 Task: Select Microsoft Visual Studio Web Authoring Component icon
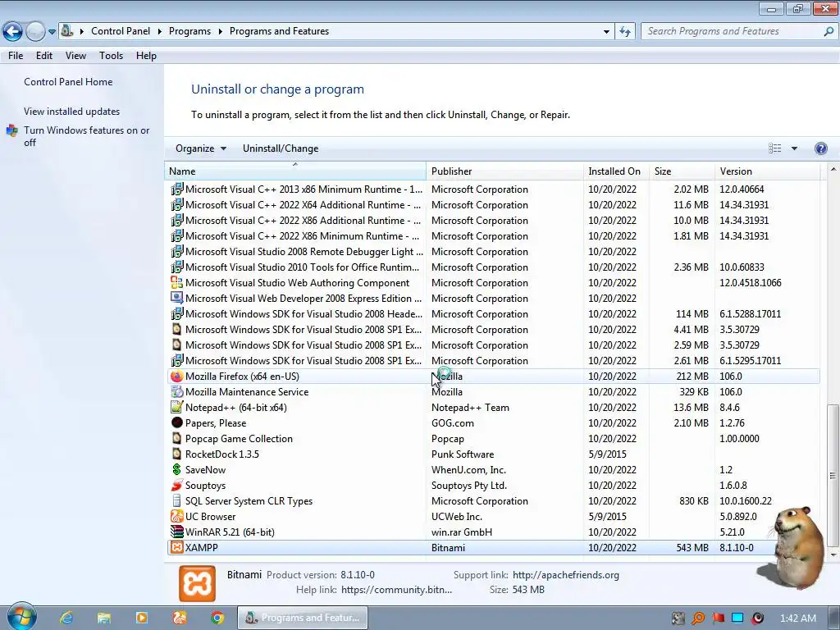177,282
